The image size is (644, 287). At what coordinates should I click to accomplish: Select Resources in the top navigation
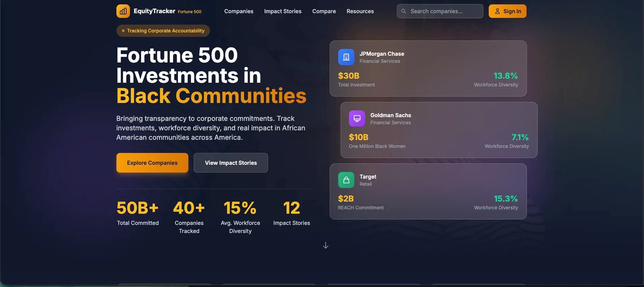pyautogui.click(x=360, y=11)
